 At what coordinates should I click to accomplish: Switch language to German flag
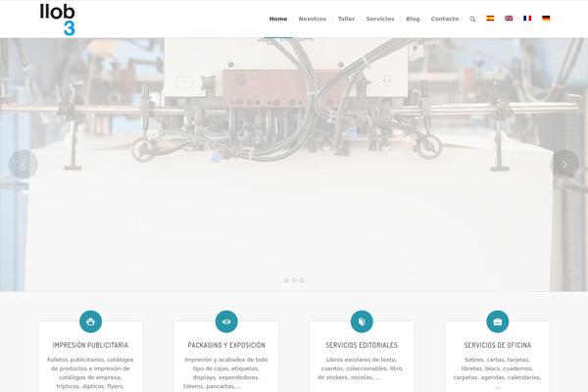tap(546, 18)
